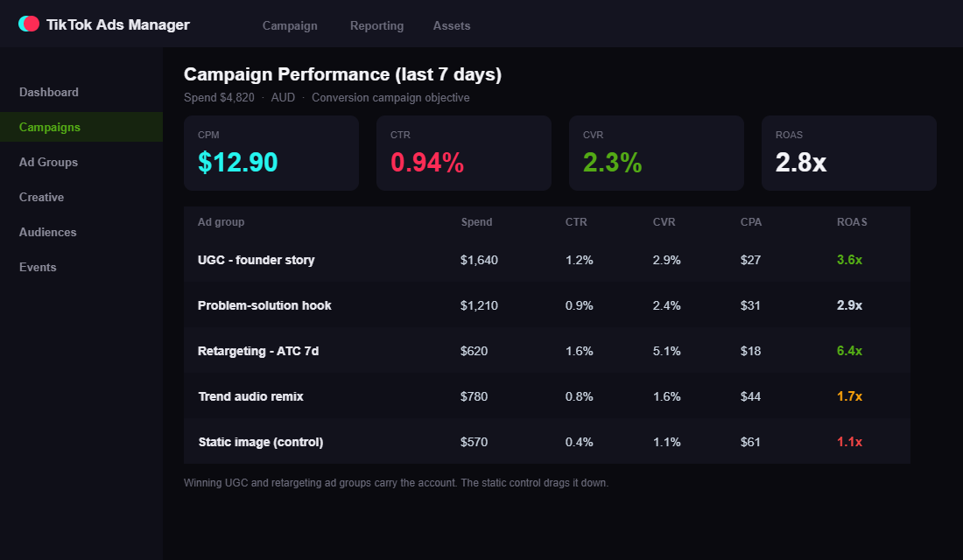Click the $27 CPA value
The height and width of the screenshot is (560, 963).
pos(750,261)
